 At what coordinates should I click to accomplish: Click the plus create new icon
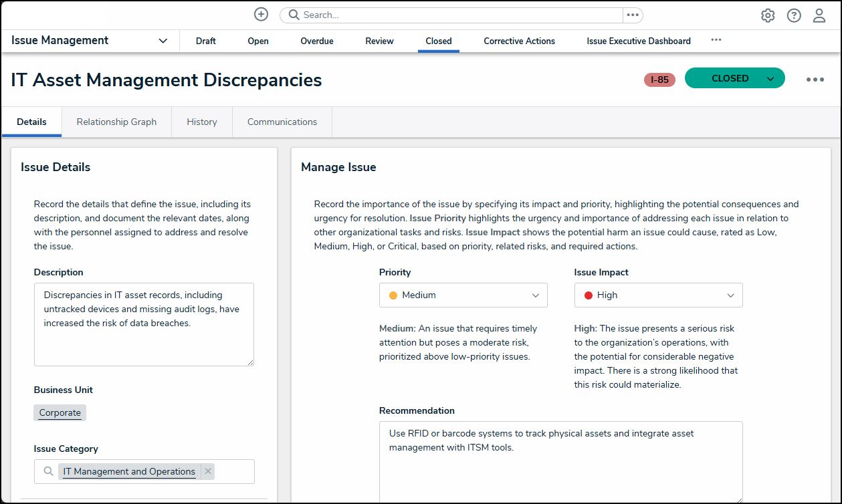pos(261,15)
